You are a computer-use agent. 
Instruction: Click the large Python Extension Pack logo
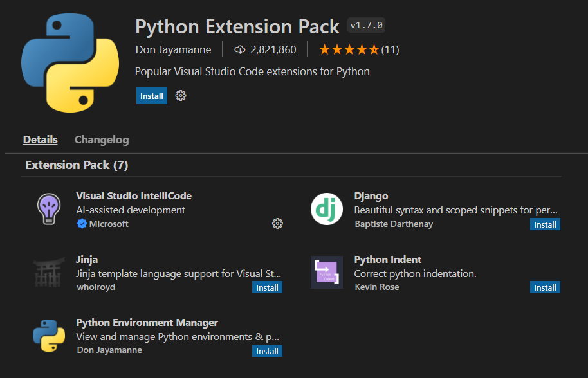[x=70, y=63]
